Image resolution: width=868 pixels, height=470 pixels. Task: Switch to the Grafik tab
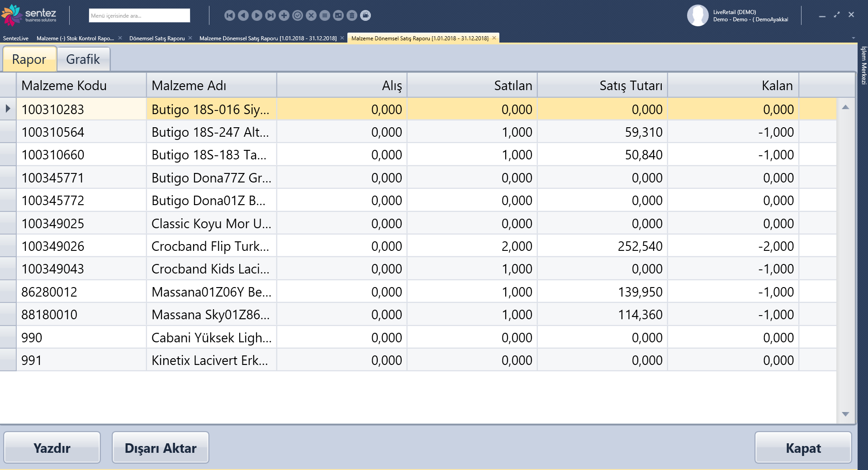pos(83,59)
